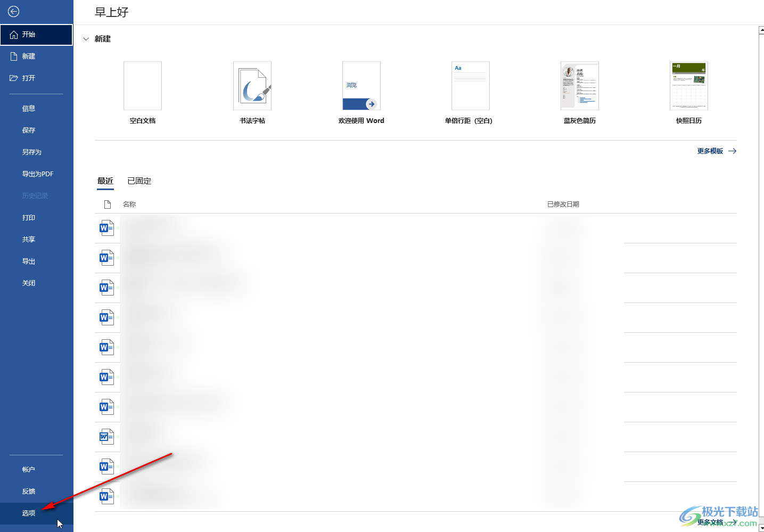The image size is (764, 532).
Task: Choose the 书法字帖 template
Action: click(x=252, y=93)
